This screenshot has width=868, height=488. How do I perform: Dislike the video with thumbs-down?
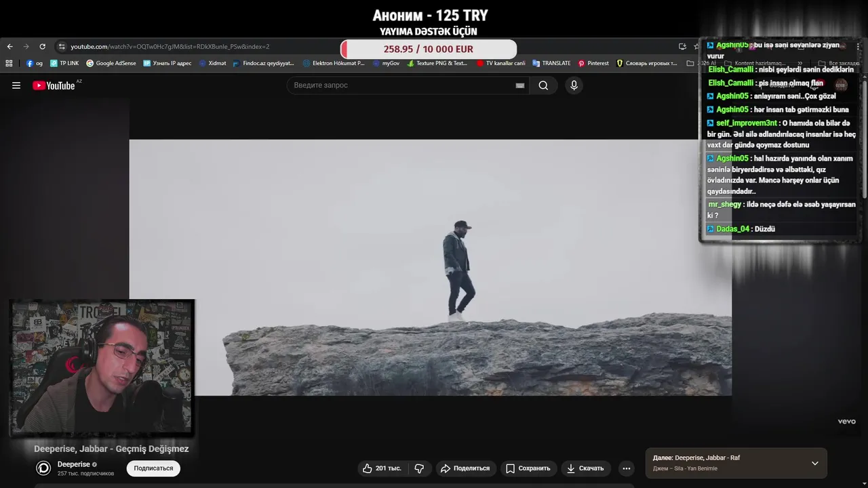click(x=419, y=468)
